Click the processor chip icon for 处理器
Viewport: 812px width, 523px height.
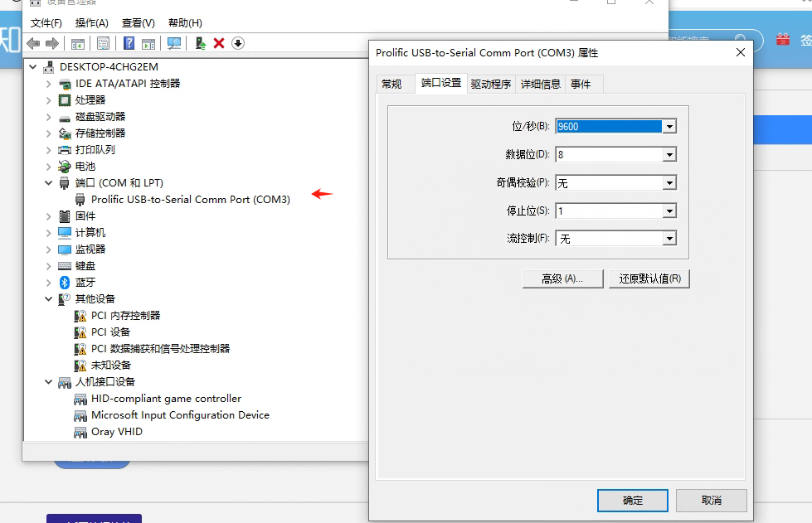(65, 99)
